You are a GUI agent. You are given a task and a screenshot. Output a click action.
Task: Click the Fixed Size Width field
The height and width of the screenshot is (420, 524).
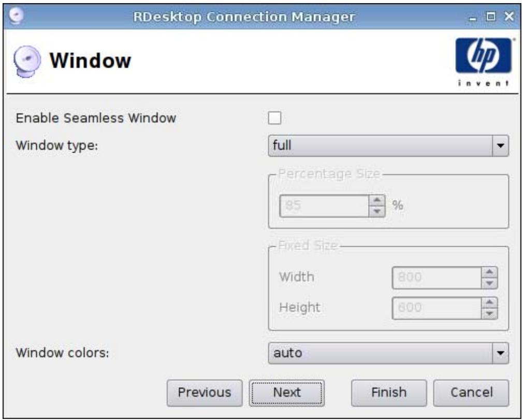point(436,277)
